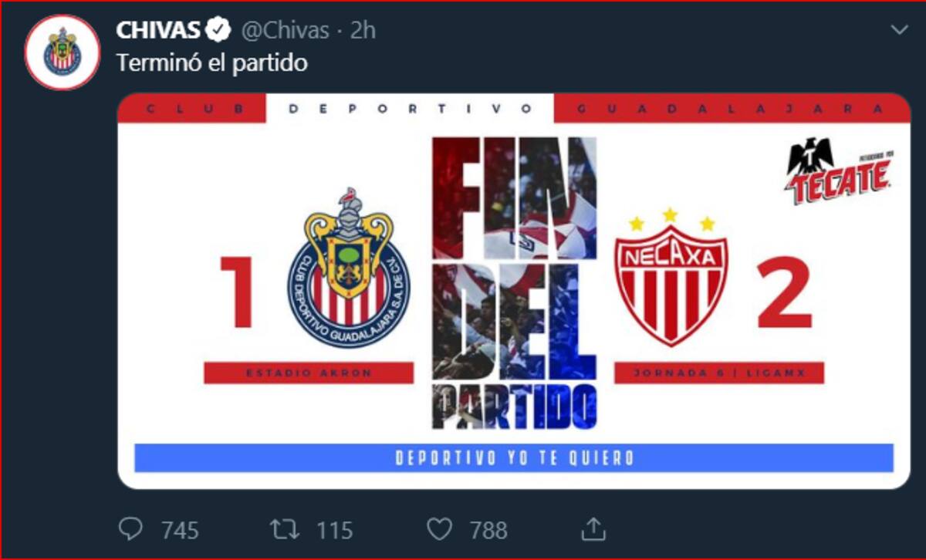The height and width of the screenshot is (560, 926).
Task: Click the 788 likes count
Action: coord(488,530)
